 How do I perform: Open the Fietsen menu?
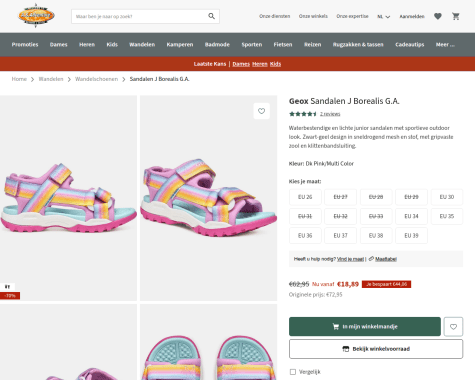click(x=283, y=44)
